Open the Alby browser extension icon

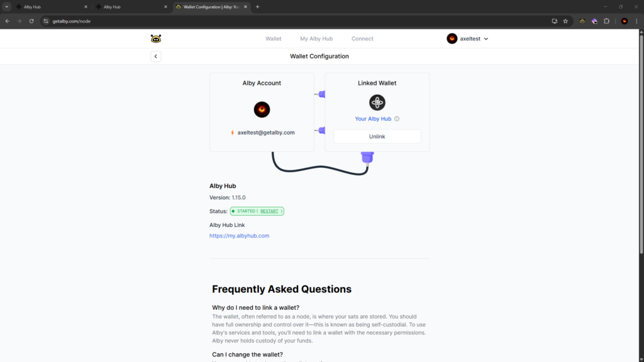tap(582, 21)
